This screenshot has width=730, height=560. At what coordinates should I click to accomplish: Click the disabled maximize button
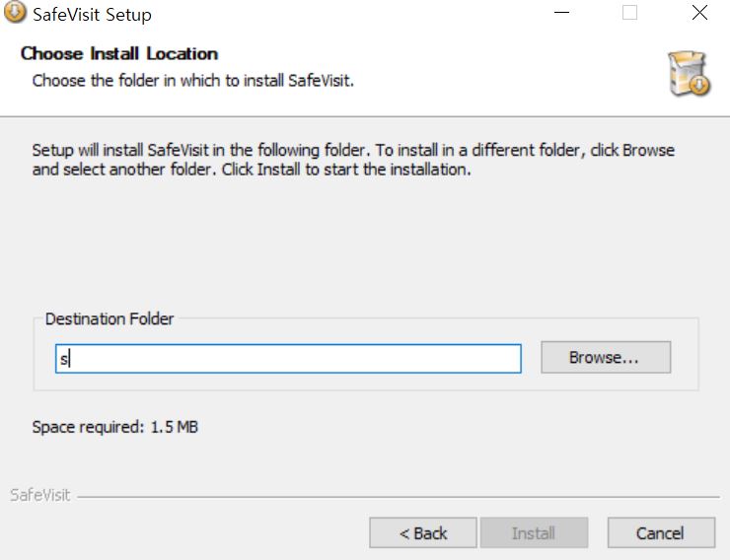coord(630,13)
